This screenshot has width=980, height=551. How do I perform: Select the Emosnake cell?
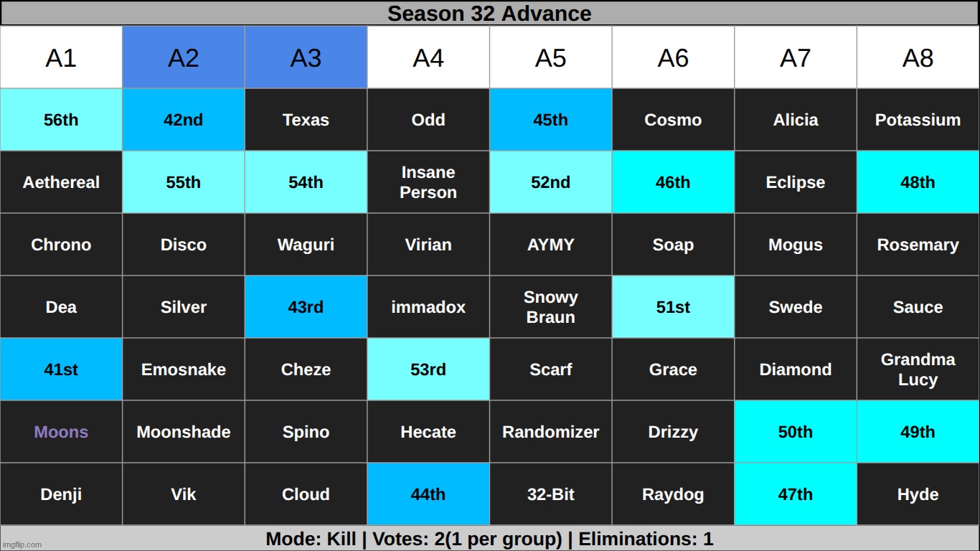[184, 369]
